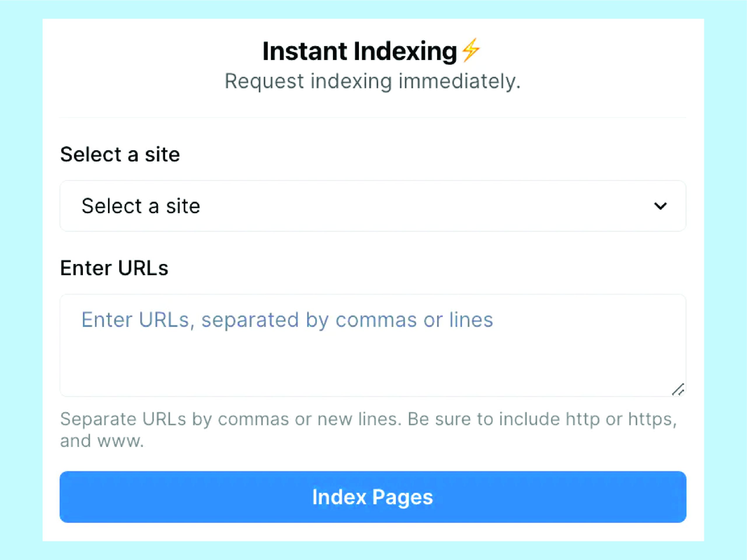The image size is (747, 560).
Task: Click the dropdown chevron arrow icon
Action: [660, 206]
